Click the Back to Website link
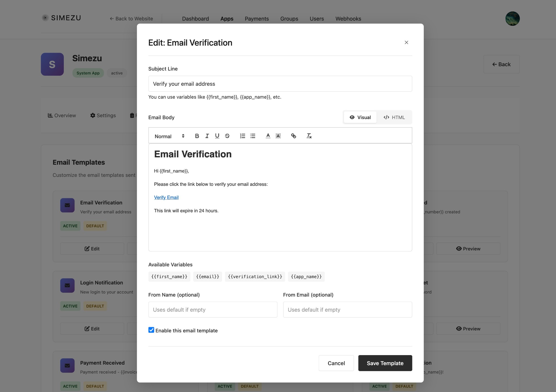This screenshot has height=392, width=556. click(131, 19)
